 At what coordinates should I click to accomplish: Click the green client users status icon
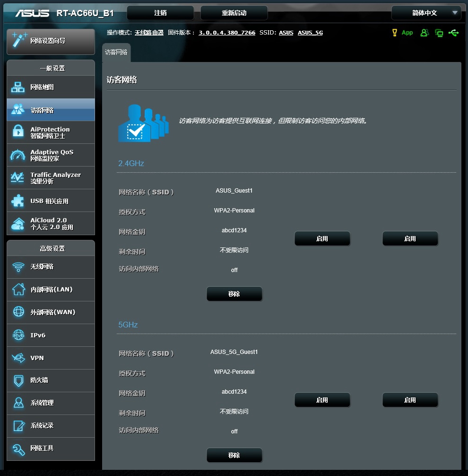[x=425, y=33]
